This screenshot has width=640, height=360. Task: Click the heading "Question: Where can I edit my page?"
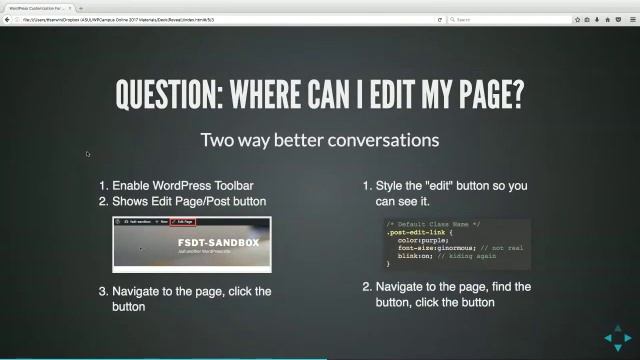point(320,95)
